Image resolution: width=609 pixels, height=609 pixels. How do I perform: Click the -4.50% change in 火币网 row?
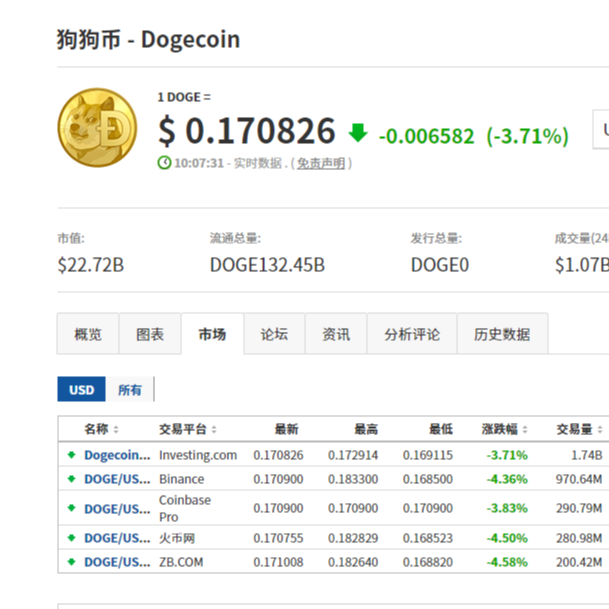coord(507,538)
